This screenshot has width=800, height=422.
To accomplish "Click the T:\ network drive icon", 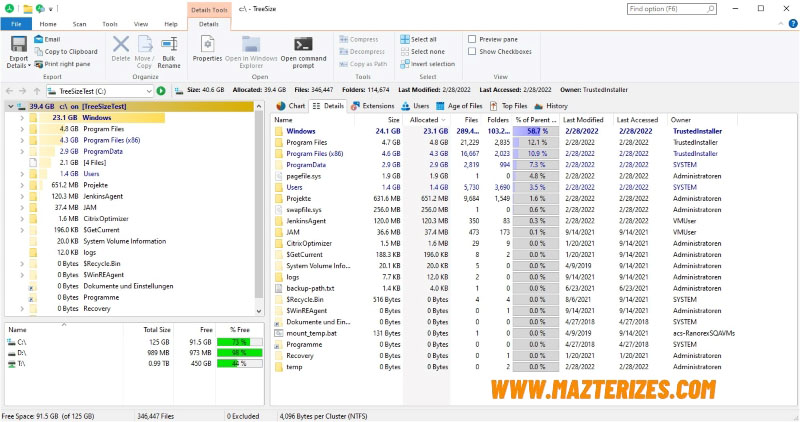I will (x=11, y=364).
